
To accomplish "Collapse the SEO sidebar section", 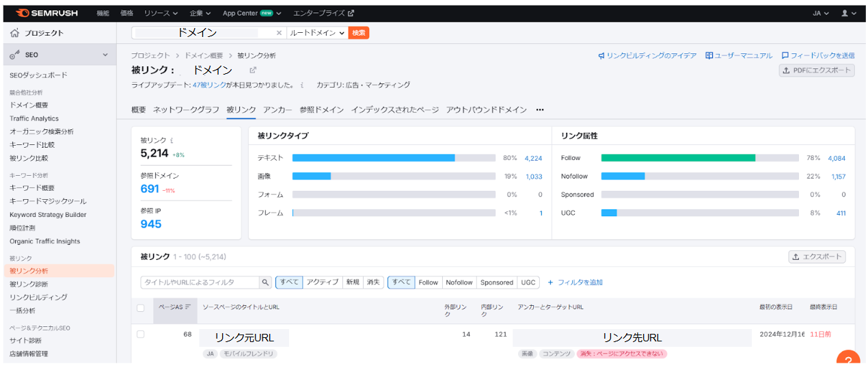I will click(105, 55).
